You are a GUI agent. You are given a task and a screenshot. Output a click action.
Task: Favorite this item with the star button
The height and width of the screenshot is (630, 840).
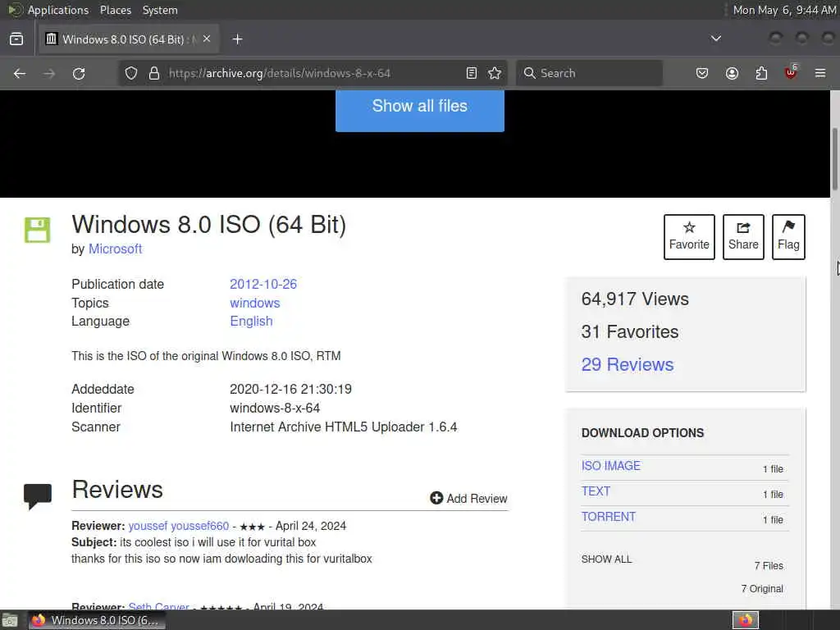click(689, 237)
